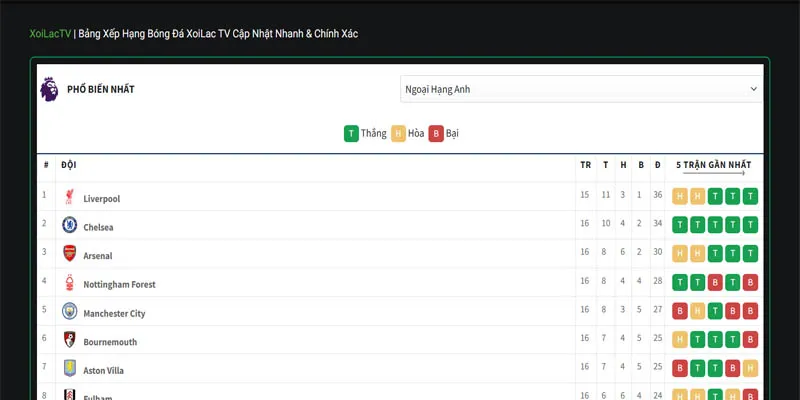Click the Bournemouth club crest
This screenshot has height=400, width=800.
tap(69, 340)
